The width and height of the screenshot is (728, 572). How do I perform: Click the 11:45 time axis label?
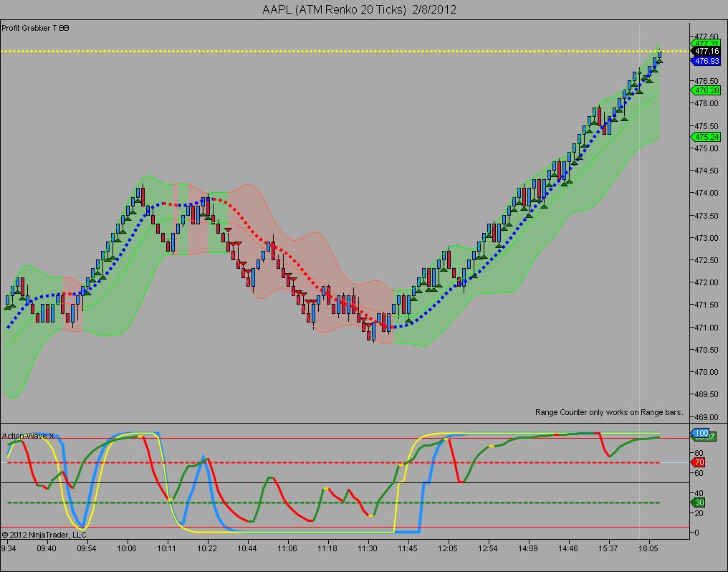tap(407, 549)
